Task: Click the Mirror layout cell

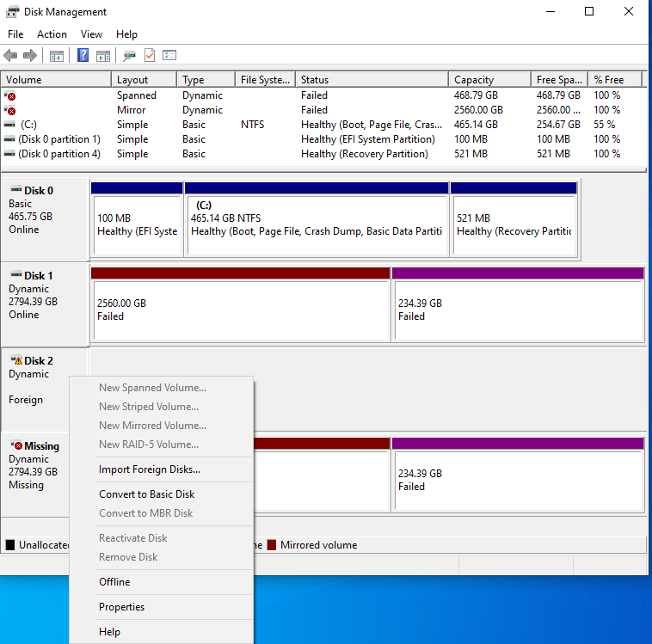Action: pos(131,110)
